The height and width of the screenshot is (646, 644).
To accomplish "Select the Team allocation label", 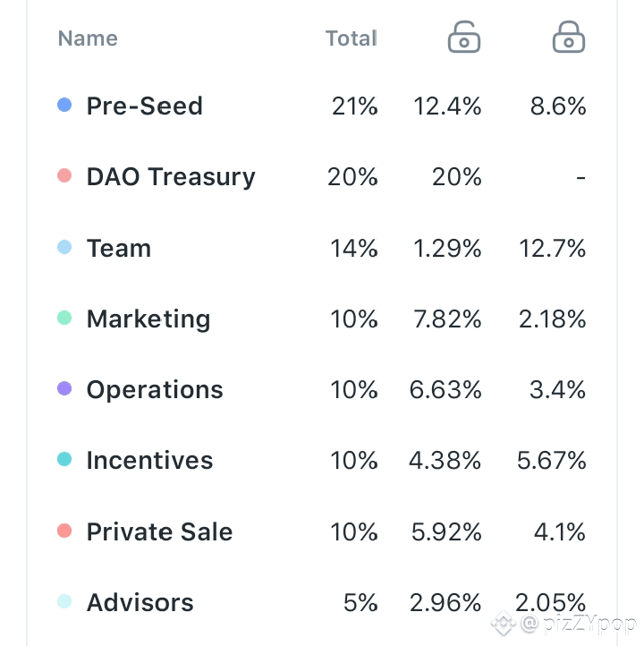I will (119, 248).
